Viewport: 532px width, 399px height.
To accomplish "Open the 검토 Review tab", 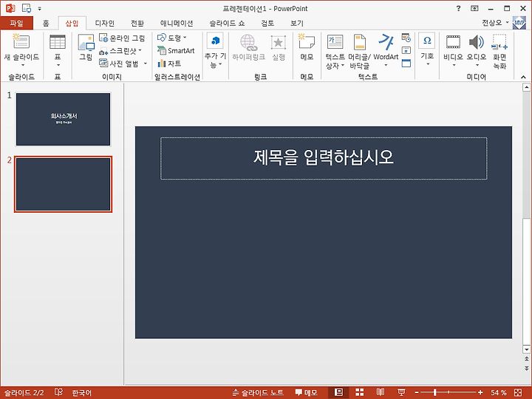I will point(267,23).
